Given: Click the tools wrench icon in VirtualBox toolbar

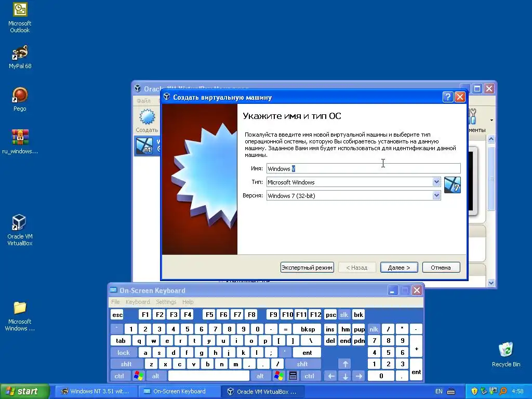Looking at the screenshot, I should click(473, 116).
